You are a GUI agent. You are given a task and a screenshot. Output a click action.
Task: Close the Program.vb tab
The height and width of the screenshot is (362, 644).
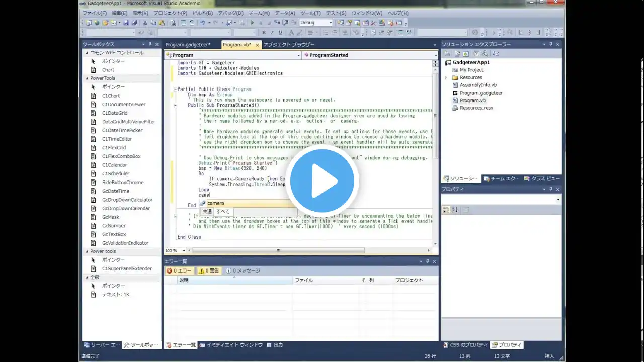tap(257, 45)
